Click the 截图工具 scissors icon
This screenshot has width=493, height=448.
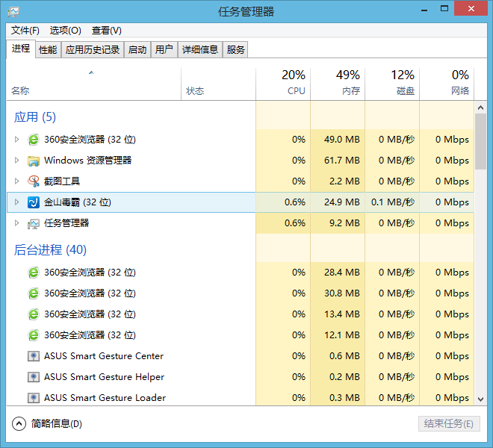(34, 181)
